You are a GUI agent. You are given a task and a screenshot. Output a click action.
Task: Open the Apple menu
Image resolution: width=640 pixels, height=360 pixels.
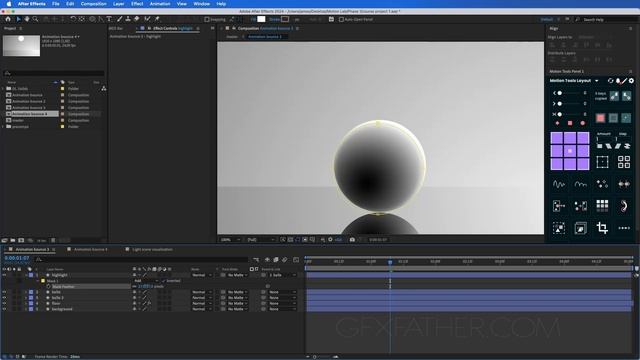click(x=9, y=4)
